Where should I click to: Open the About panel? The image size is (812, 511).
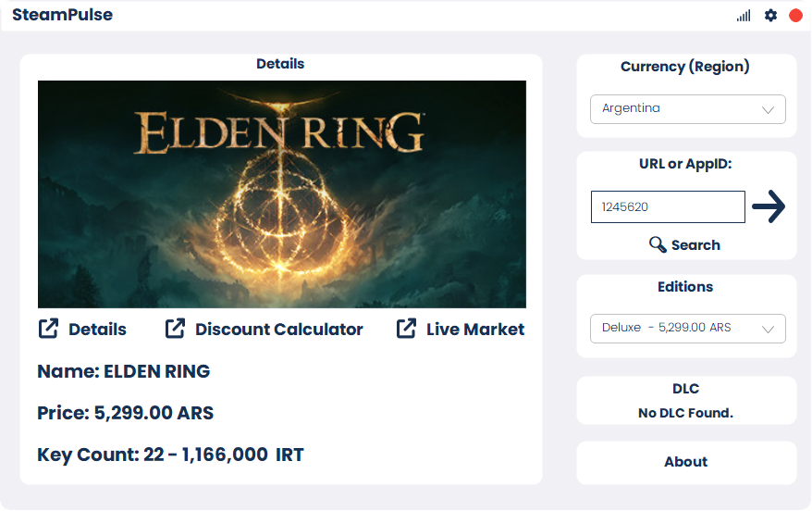(685, 462)
